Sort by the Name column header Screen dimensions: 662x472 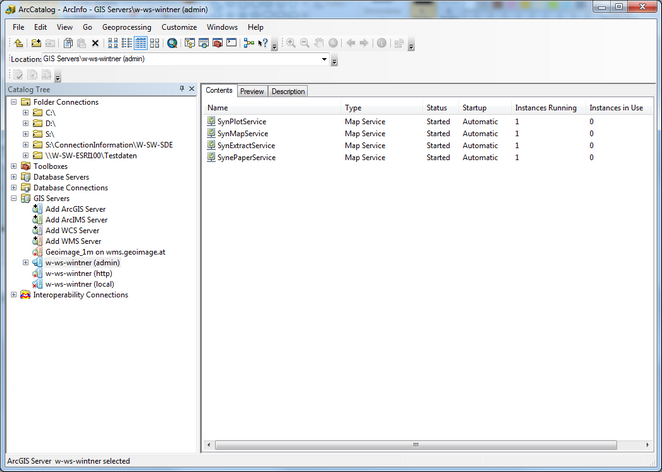pyautogui.click(x=271, y=108)
